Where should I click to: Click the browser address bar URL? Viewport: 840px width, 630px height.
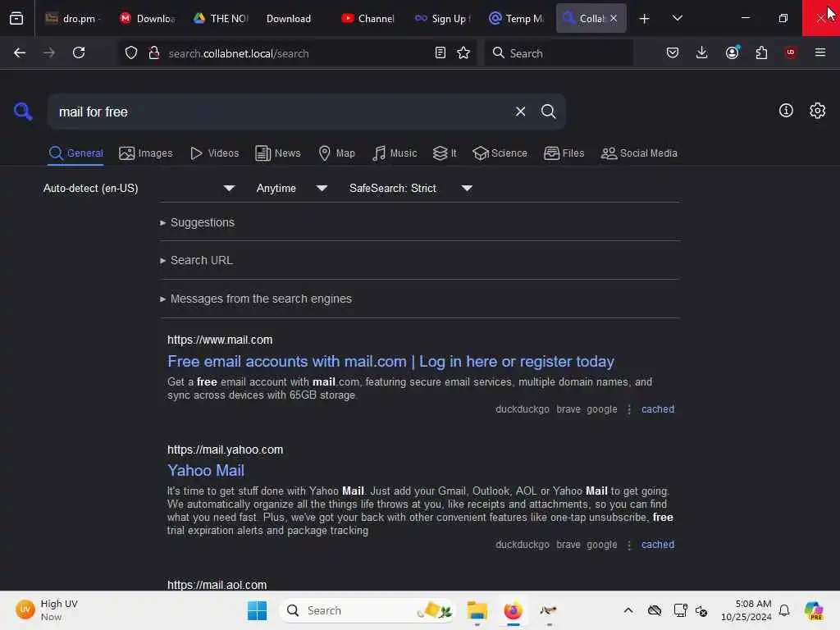tap(239, 53)
